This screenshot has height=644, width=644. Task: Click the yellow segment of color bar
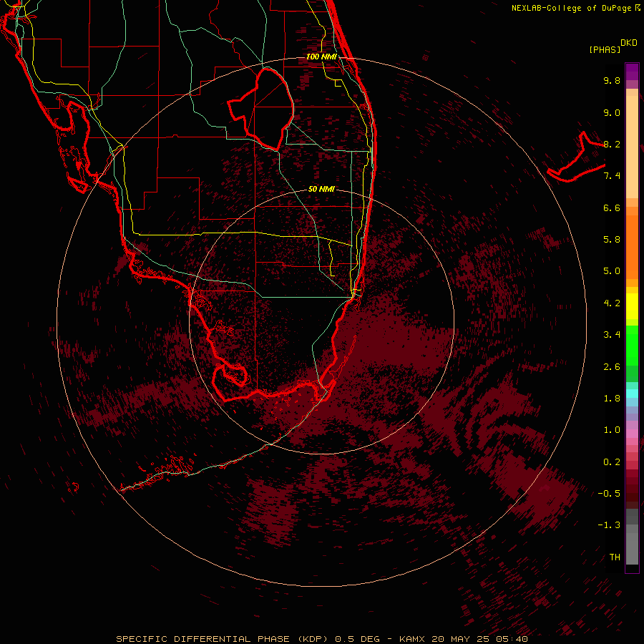632,306
